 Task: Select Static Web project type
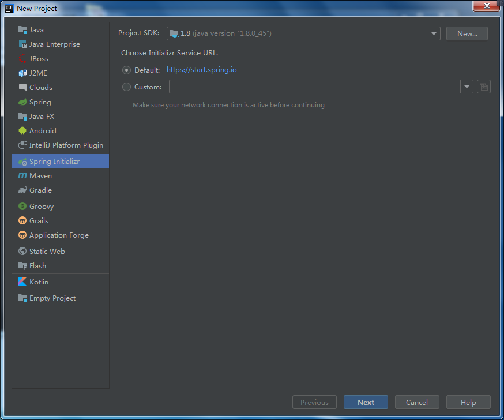[47, 252]
